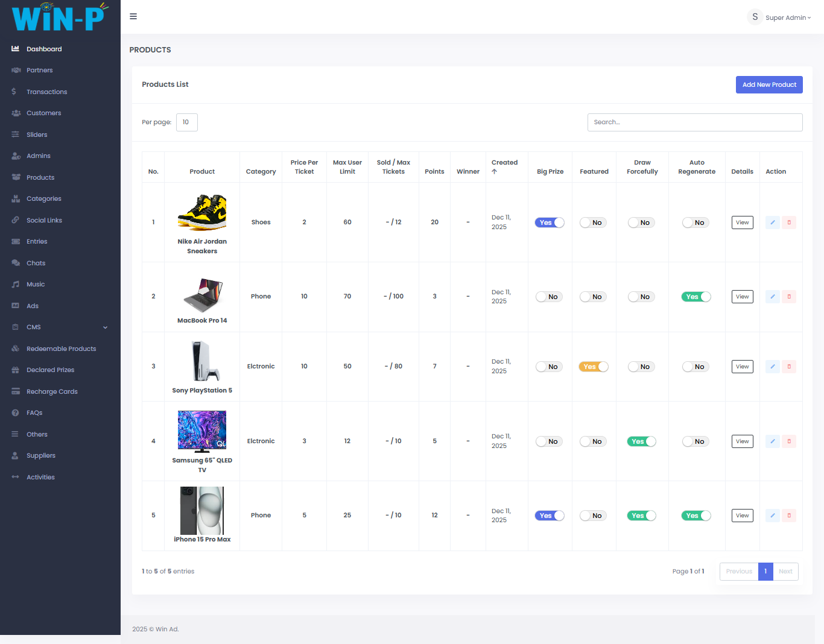
Task: Sort by Product column header
Action: click(x=202, y=172)
